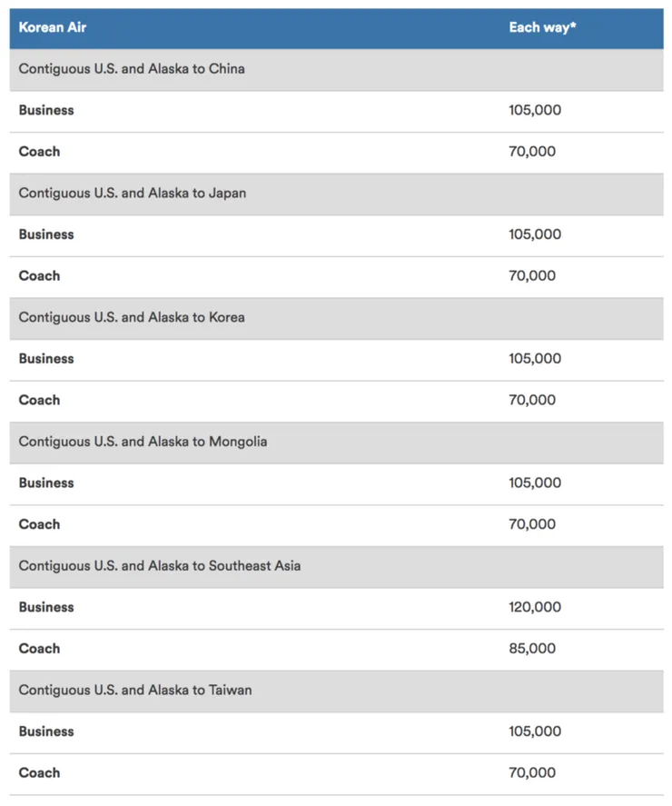672x806 pixels.
Task: Select the Contiguous U.S. to Korea row
Action: point(132,317)
